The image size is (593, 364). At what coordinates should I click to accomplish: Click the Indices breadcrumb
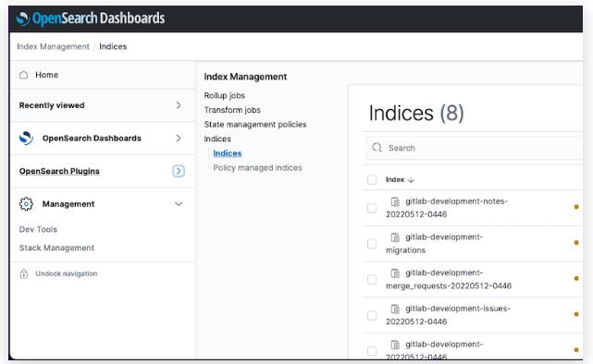coord(113,46)
